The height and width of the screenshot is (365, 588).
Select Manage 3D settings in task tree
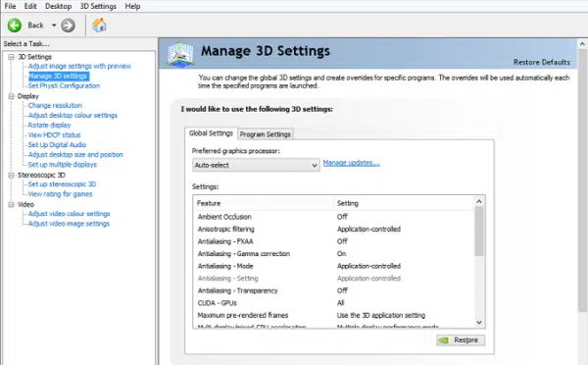[x=58, y=77]
